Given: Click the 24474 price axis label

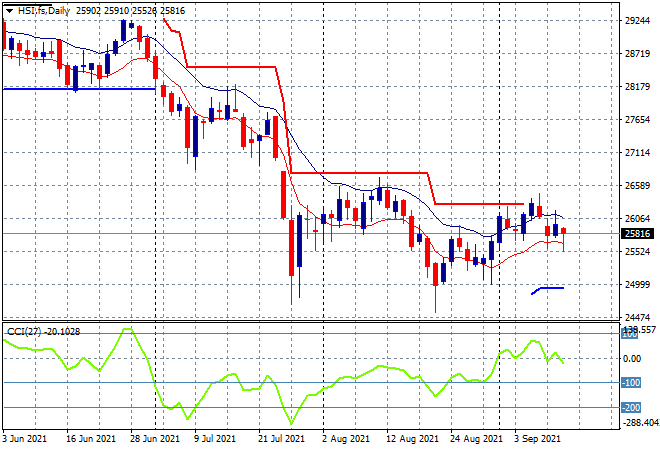Looking at the screenshot, I should tap(637, 317).
